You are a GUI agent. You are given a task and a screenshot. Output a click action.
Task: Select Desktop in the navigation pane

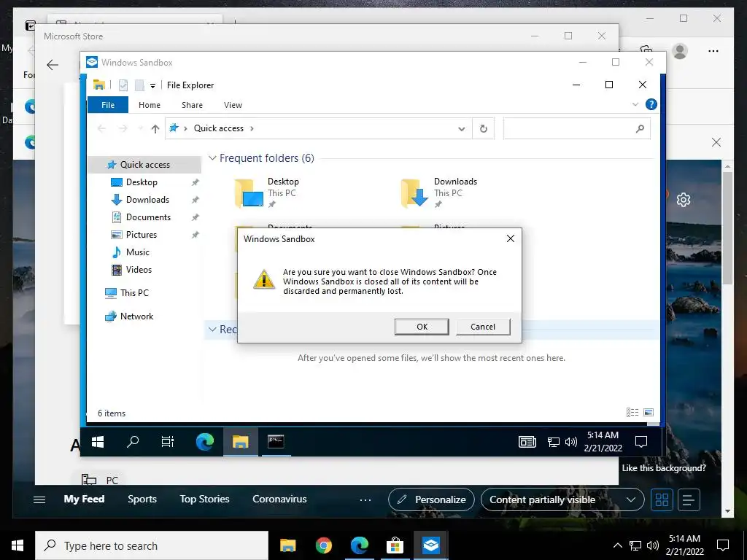(x=142, y=182)
